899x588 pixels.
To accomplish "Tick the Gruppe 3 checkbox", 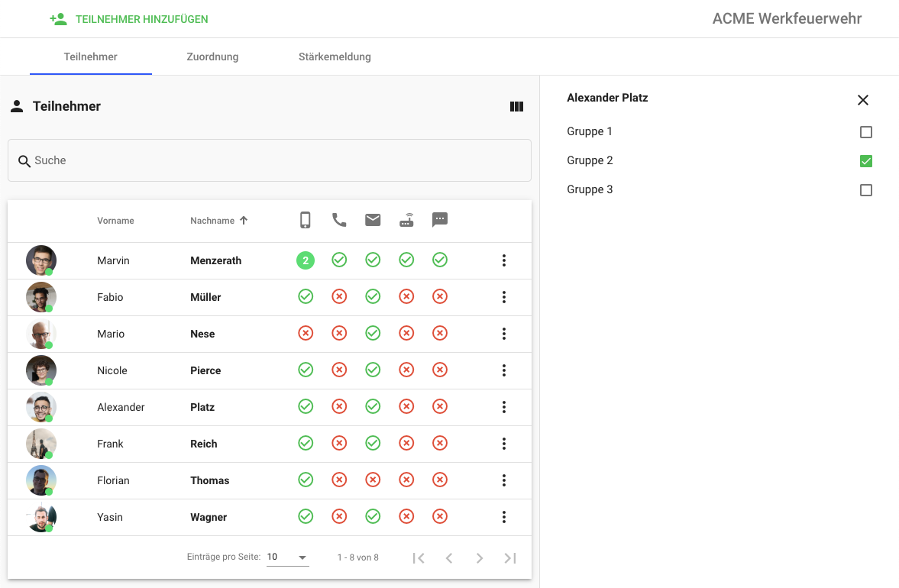I will tap(865, 190).
